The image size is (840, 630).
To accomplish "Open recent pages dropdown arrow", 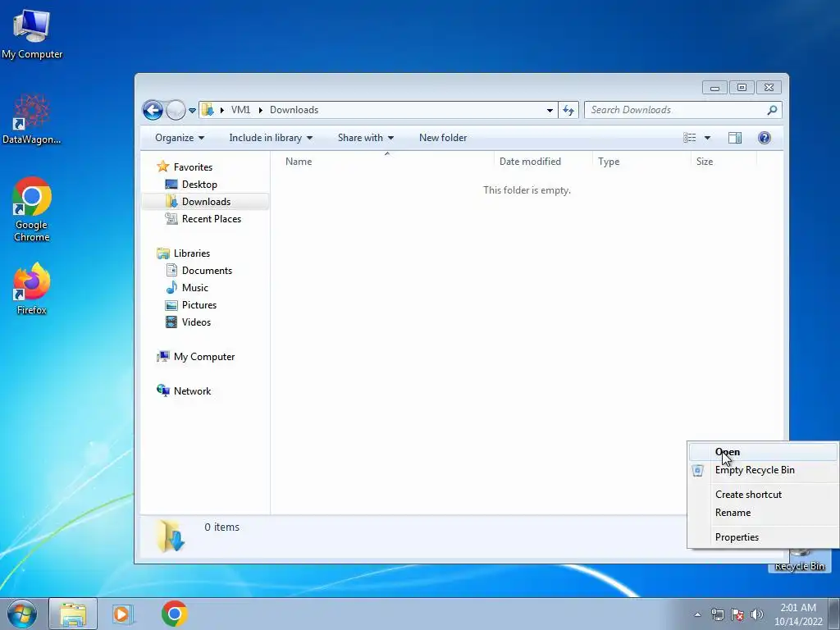I will point(192,111).
